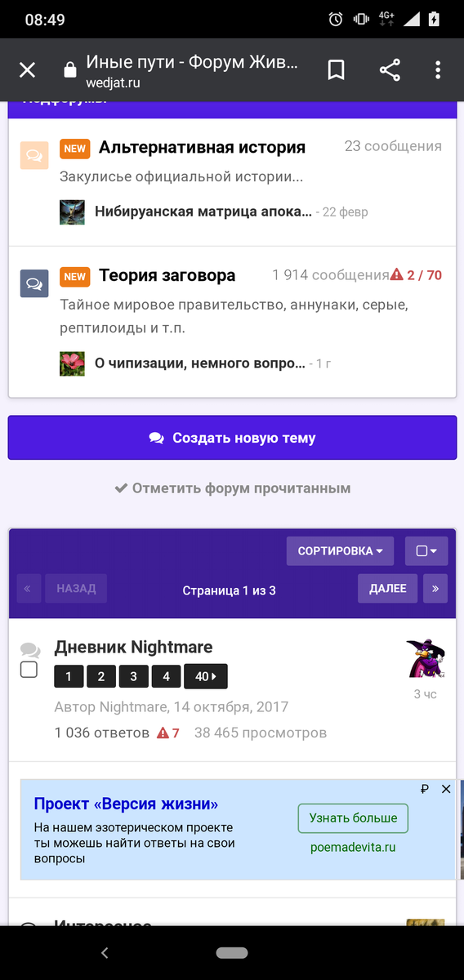
Task: Go to page 3 of Дневник Nightmare
Action: click(x=134, y=676)
